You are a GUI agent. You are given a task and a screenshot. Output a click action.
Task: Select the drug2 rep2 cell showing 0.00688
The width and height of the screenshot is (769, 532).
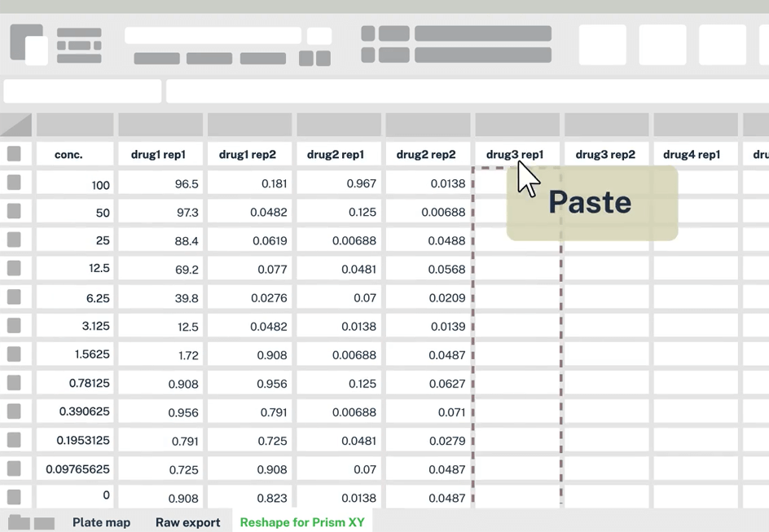(428, 213)
